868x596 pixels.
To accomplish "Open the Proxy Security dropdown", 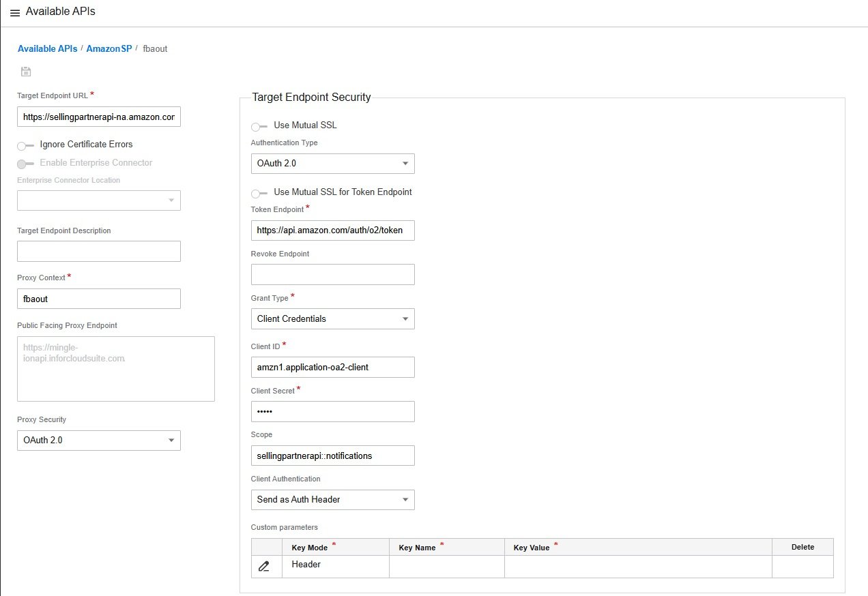I will click(x=98, y=441).
